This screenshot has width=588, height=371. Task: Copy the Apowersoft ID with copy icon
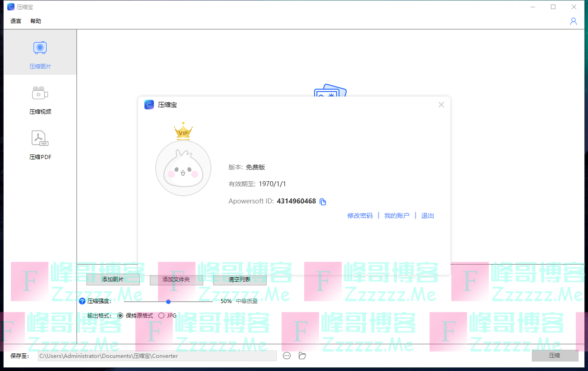coord(323,202)
